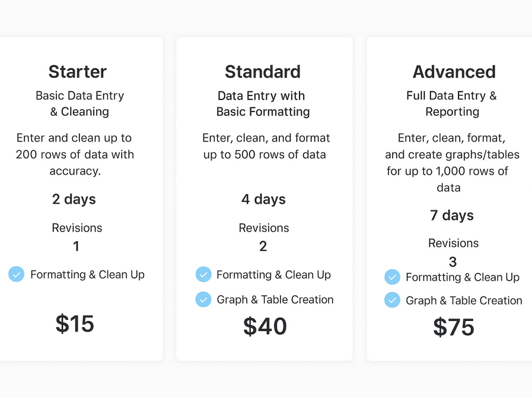Click Starter plan's Formatting & Clean Up checkmark

[16, 274]
